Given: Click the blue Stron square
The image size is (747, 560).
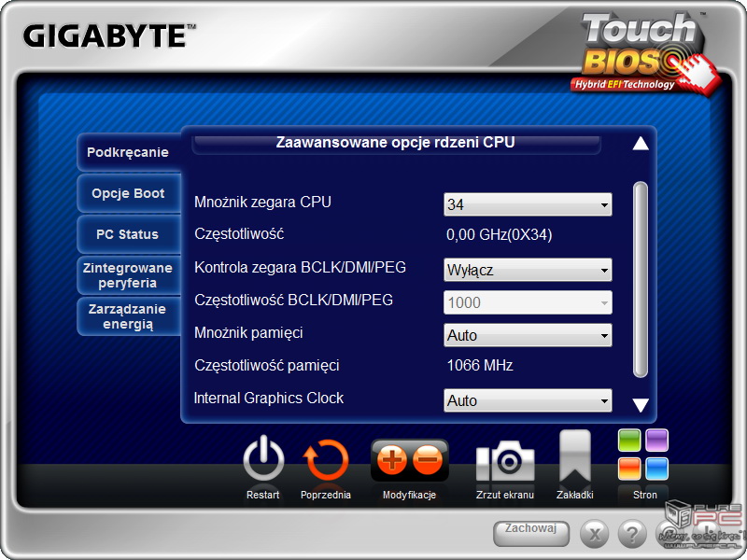Looking at the screenshot, I should point(657,469).
